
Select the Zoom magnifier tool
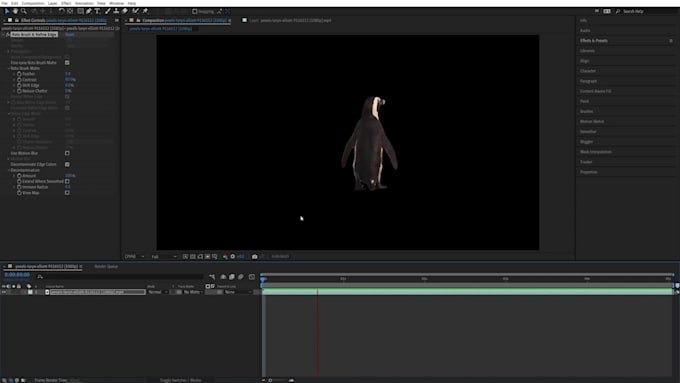[x=24, y=11]
